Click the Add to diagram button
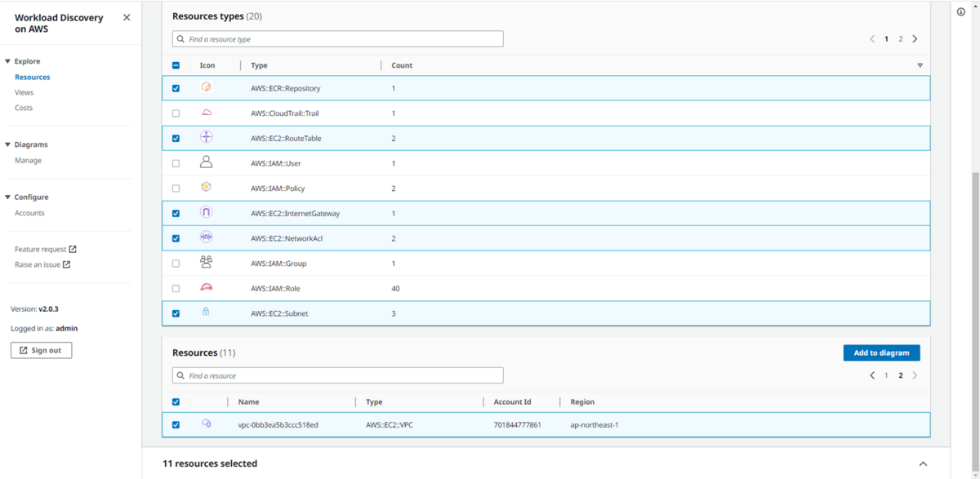 881,353
